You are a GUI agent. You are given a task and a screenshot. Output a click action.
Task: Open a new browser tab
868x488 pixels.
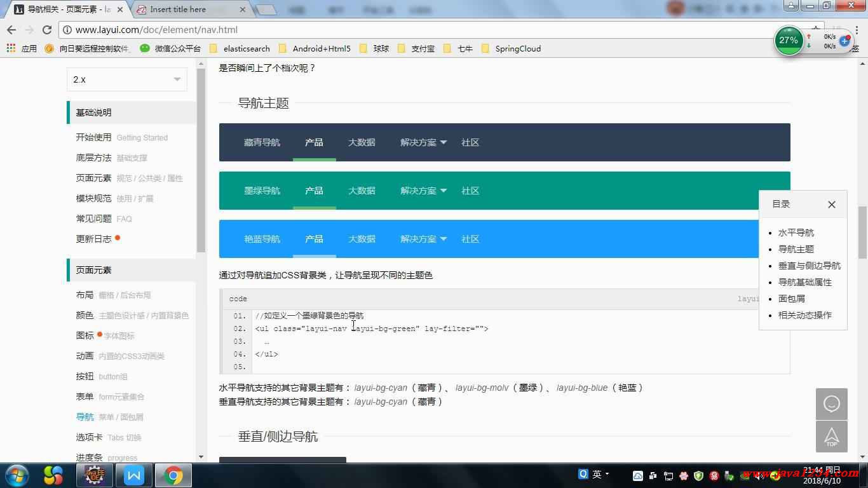tap(266, 10)
